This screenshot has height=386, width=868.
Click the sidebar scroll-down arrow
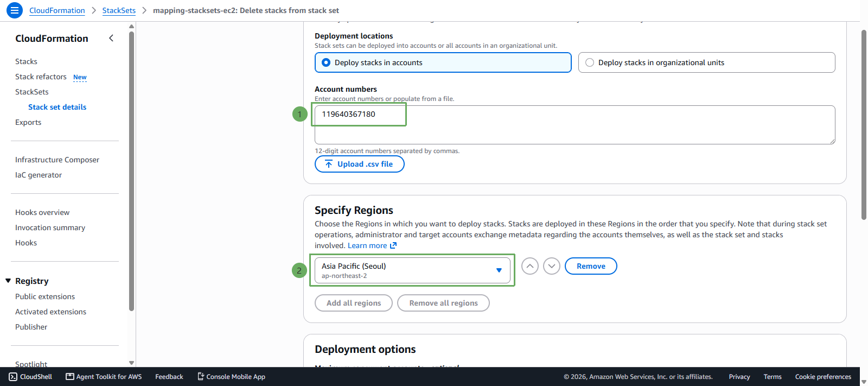tap(131, 363)
